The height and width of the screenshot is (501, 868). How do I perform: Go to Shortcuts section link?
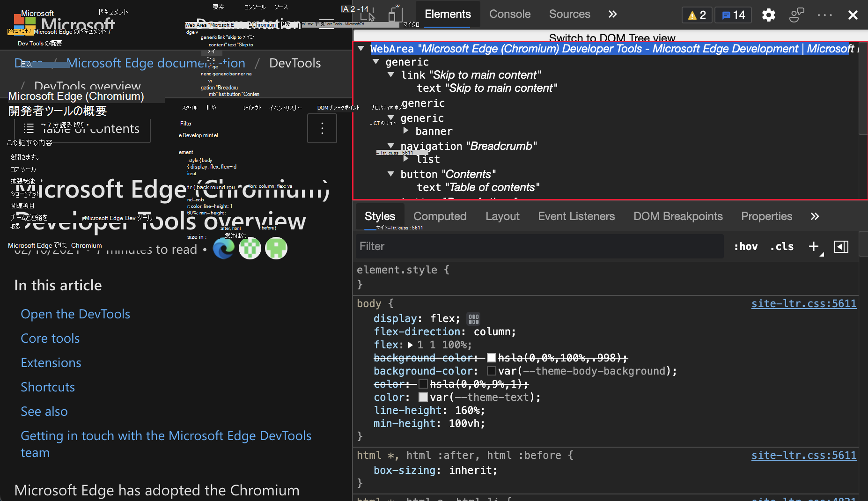[48, 387]
